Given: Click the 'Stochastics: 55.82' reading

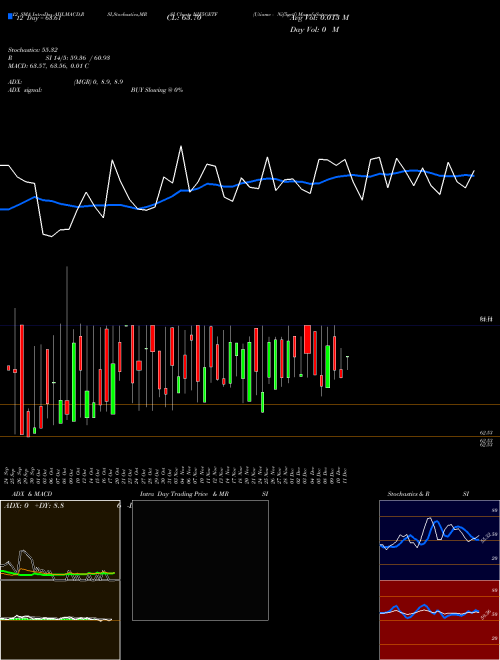Looking at the screenshot, I should [33, 50].
